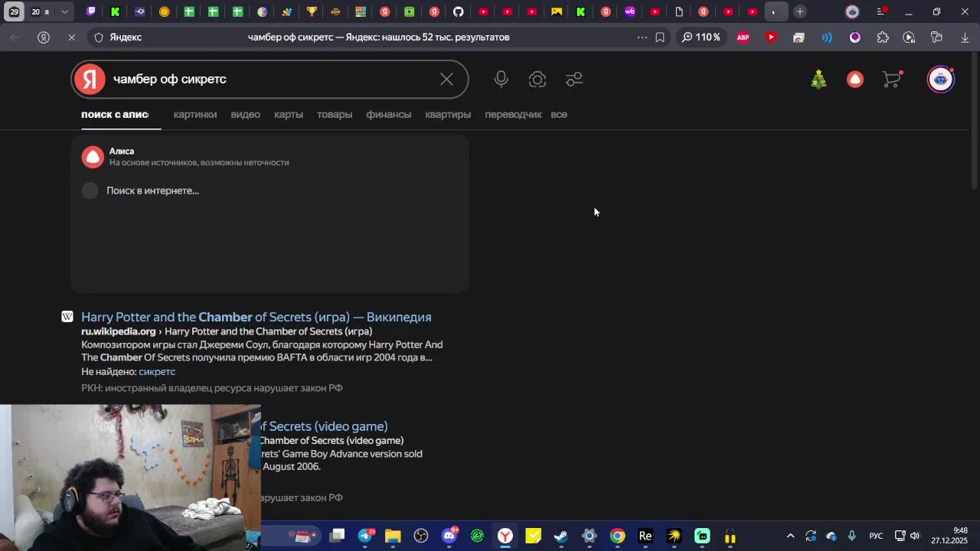Open the browser extensions puzzle icon
Image resolution: width=980 pixels, height=551 pixels.
point(883,37)
